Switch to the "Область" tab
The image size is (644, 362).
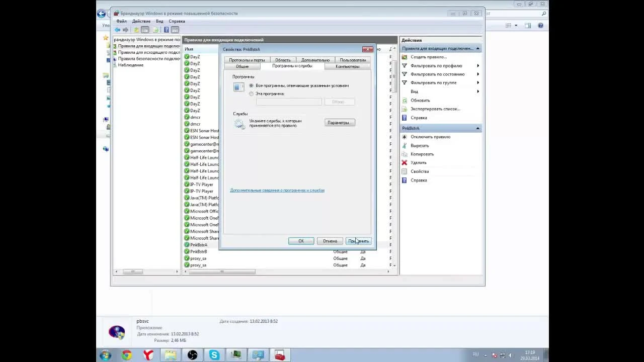pos(283,60)
